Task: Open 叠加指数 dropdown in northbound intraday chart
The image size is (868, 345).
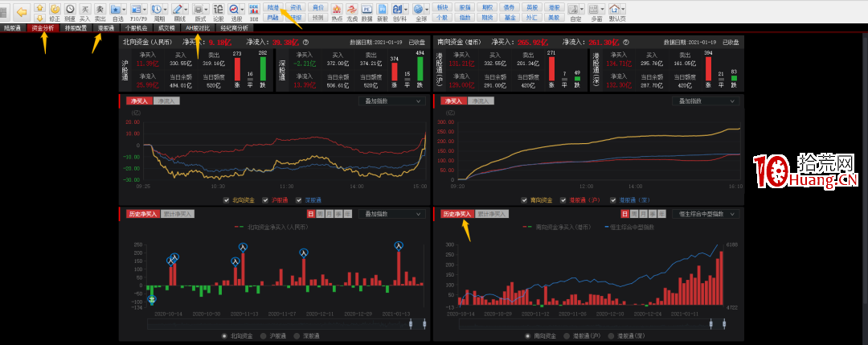Action: click(x=391, y=101)
